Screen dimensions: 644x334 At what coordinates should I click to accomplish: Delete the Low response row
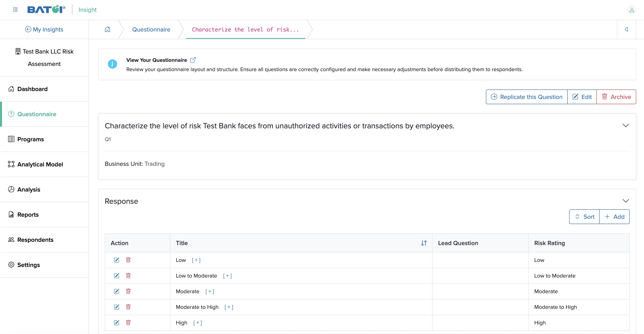point(128,260)
